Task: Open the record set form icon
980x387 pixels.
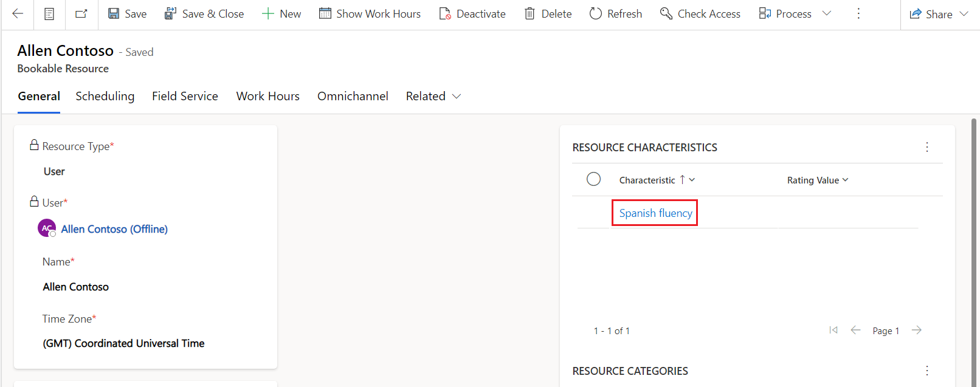Action: (x=49, y=13)
